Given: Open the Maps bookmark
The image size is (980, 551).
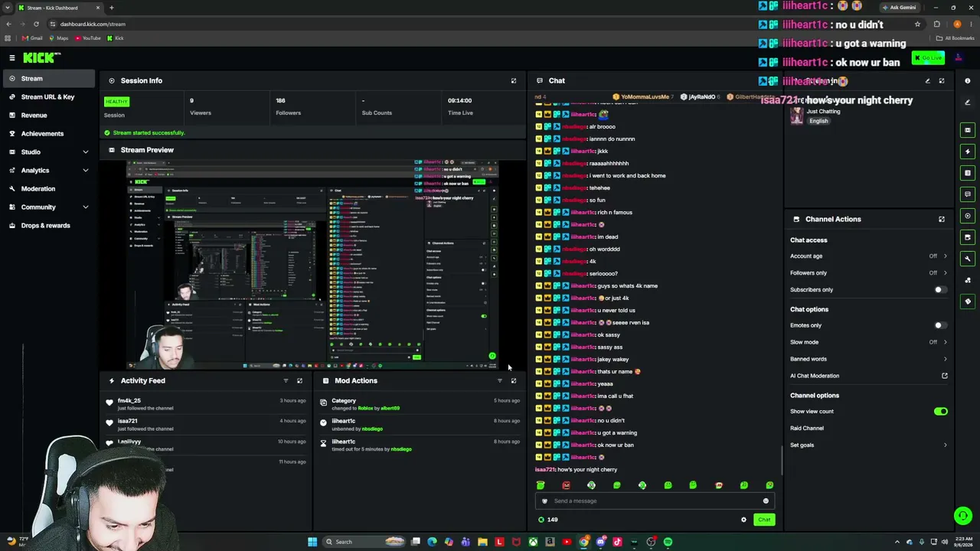Looking at the screenshot, I should [x=58, y=38].
